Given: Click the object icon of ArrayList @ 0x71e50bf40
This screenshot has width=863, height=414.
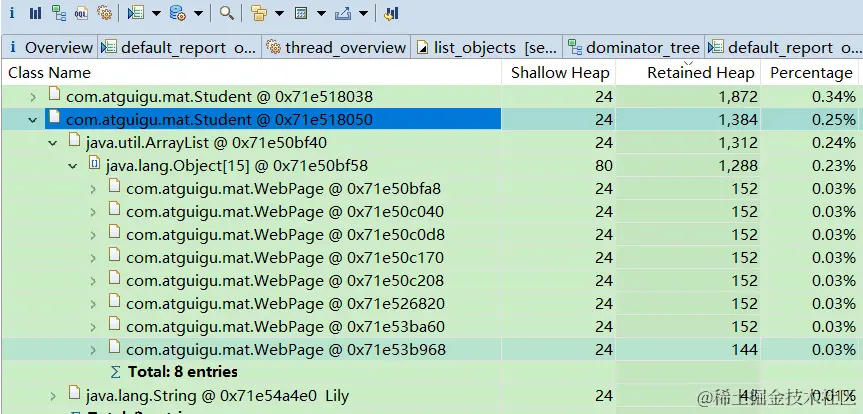Looking at the screenshot, I should click(x=74, y=141).
